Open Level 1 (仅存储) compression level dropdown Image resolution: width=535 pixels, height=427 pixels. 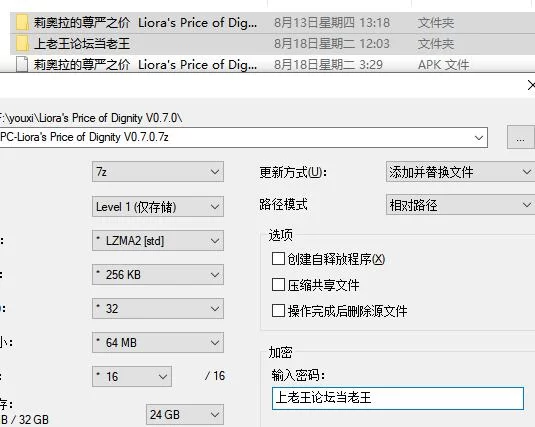point(158,207)
